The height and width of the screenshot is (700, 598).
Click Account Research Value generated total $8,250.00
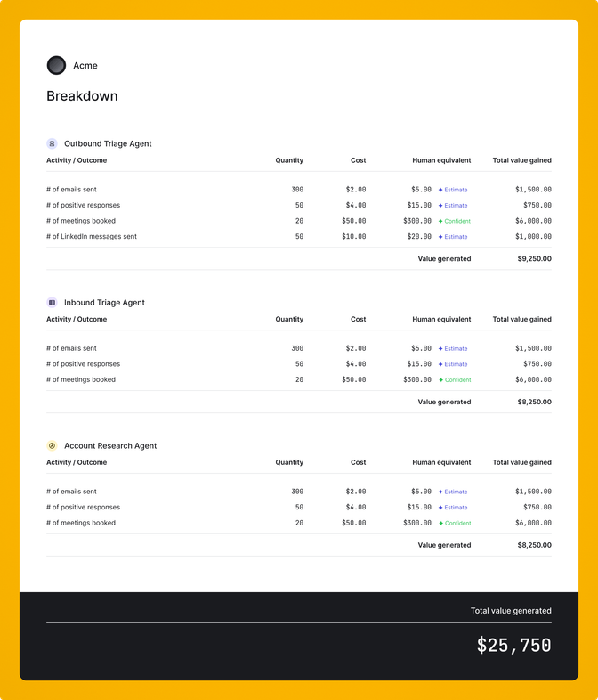point(534,545)
